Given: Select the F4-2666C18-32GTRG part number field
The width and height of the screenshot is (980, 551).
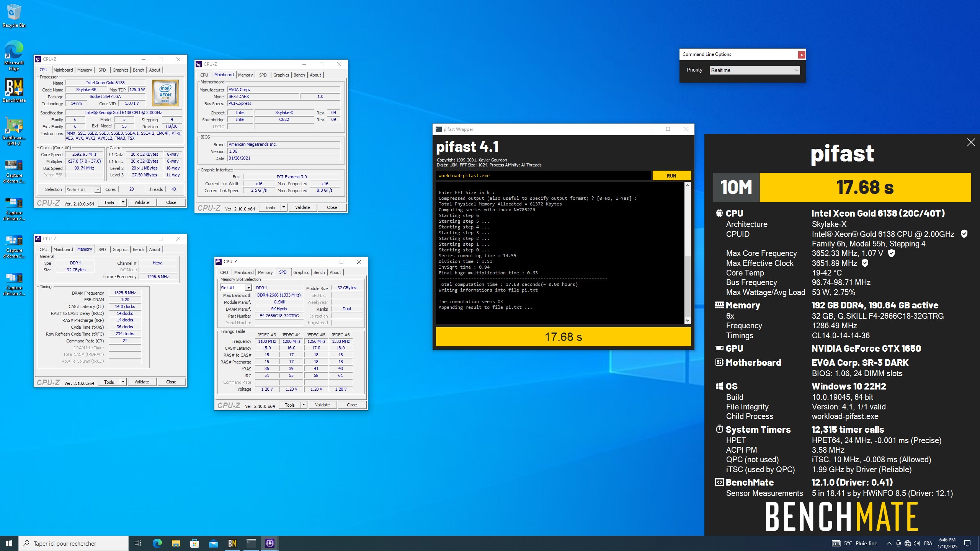Looking at the screenshot, I should (x=279, y=316).
